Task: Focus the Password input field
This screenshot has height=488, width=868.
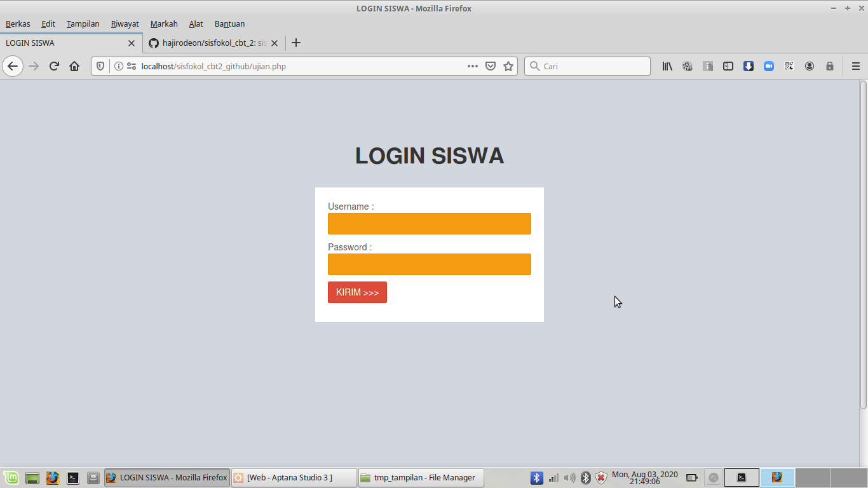Action: (x=430, y=264)
